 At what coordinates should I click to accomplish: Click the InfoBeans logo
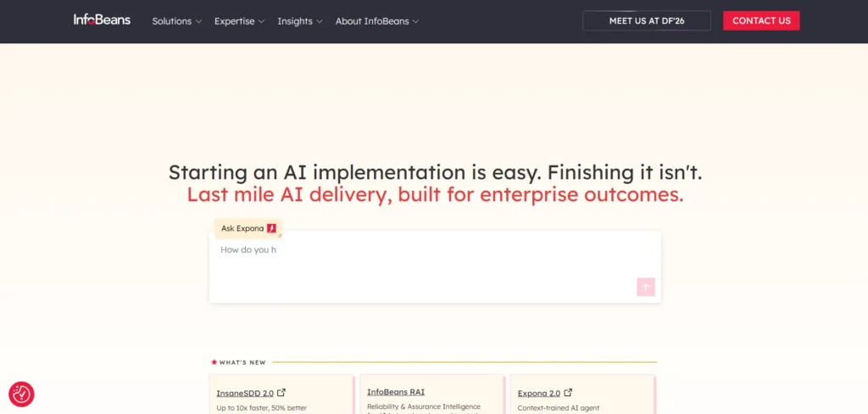click(102, 20)
